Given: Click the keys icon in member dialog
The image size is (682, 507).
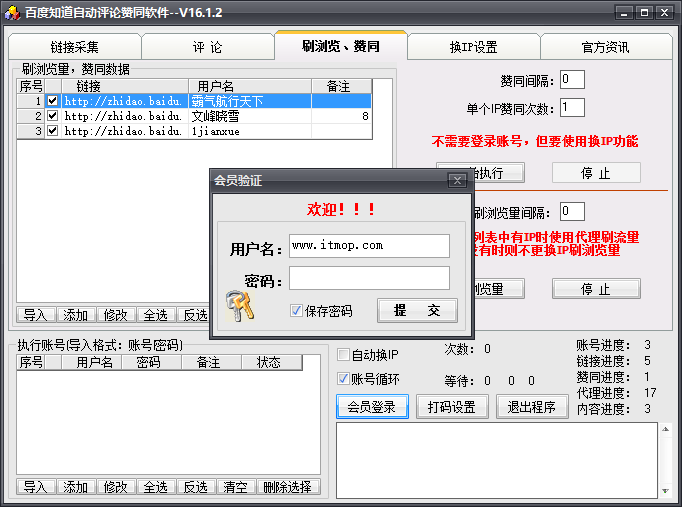Looking at the screenshot, I should [239, 307].
